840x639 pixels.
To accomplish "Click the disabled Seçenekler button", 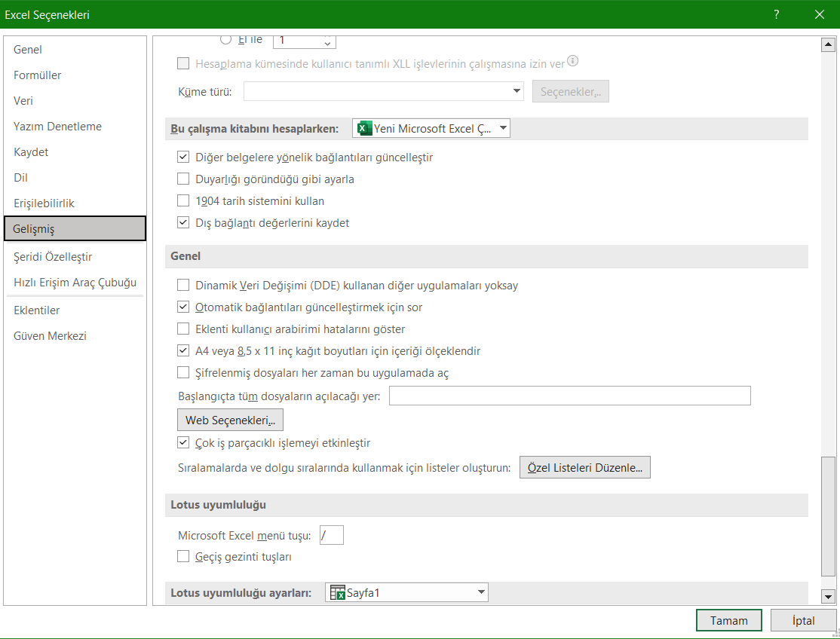I will coord(571,91).
